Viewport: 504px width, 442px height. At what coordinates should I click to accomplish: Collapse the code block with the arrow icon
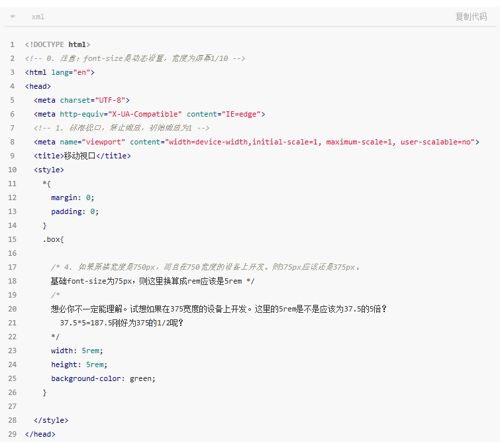[13, 17]
